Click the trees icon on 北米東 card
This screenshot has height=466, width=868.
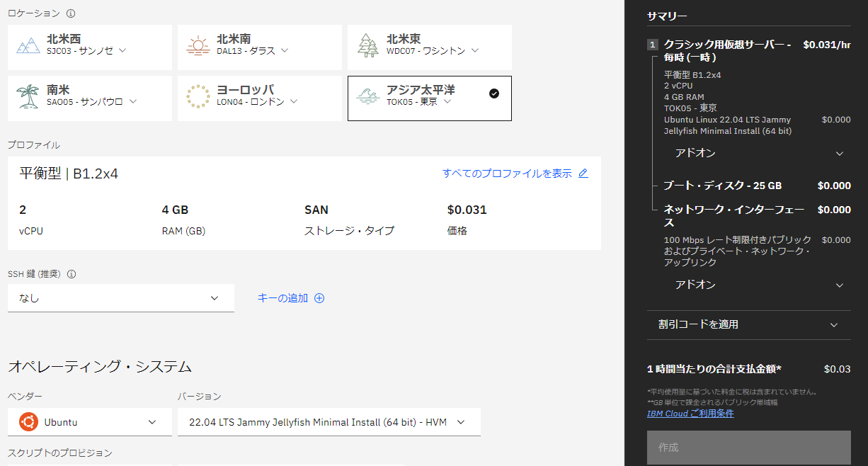(368, 45)
